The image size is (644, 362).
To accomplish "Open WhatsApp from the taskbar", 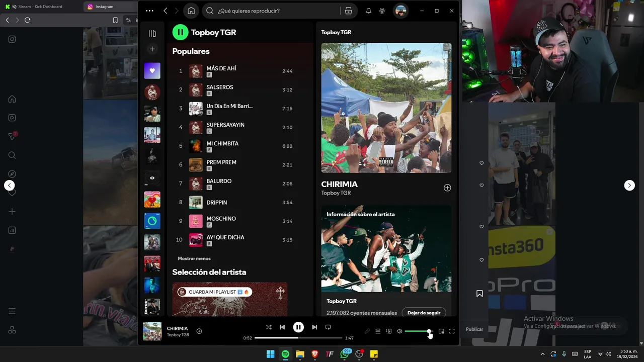I will [345, 354].
